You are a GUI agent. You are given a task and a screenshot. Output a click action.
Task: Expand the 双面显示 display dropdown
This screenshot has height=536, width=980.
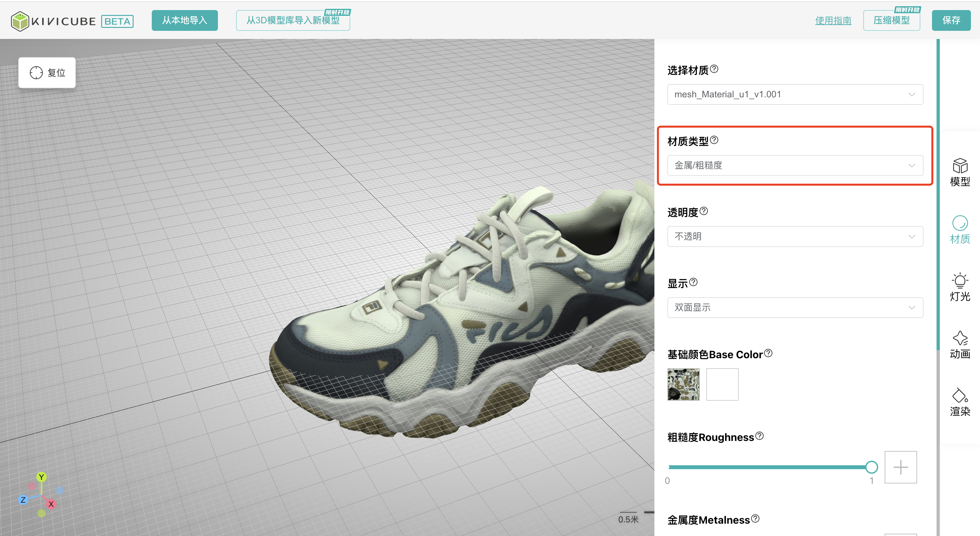pyautogui.click(x=795, y=308)
